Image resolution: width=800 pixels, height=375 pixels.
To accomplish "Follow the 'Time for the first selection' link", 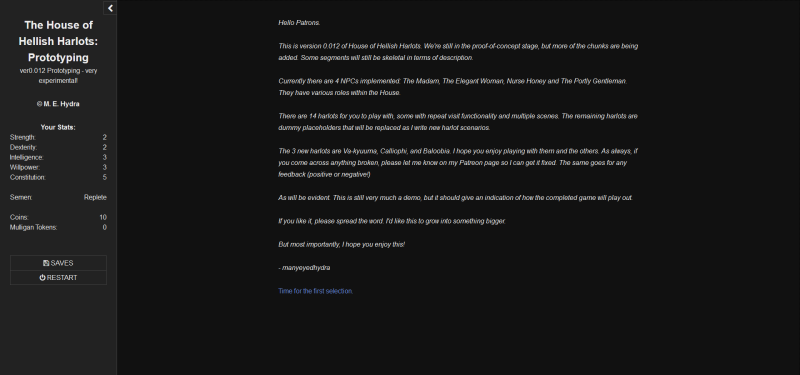I will (x=315, y=291).
